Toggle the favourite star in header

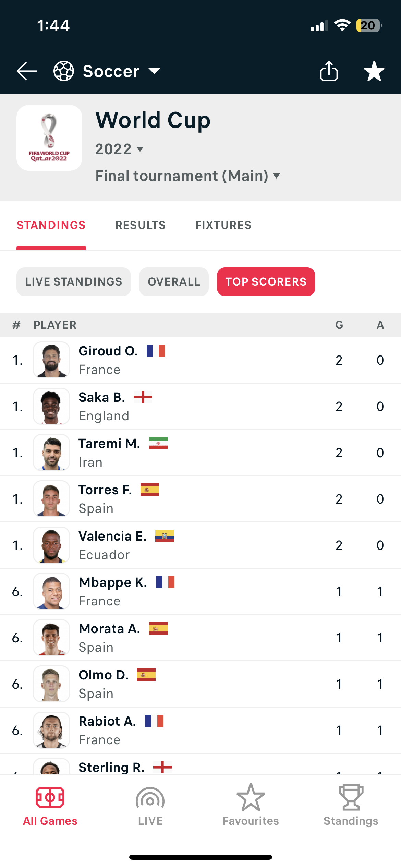point(374,71)
